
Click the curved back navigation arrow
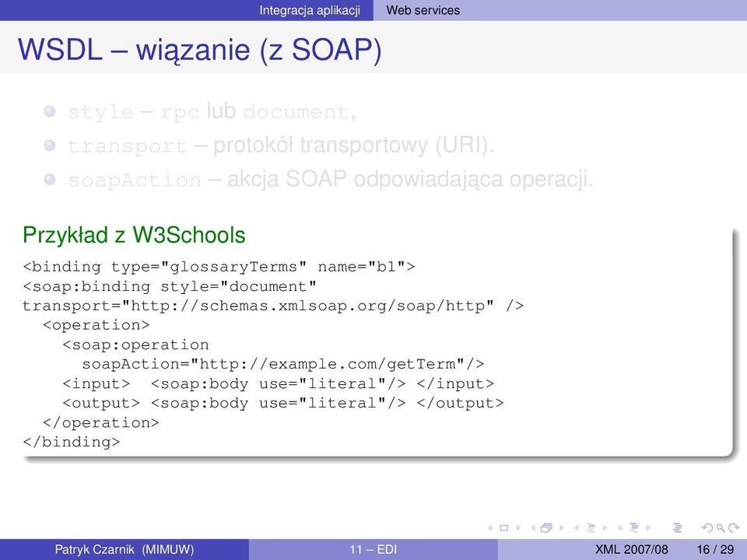click(x=707, y=527)
